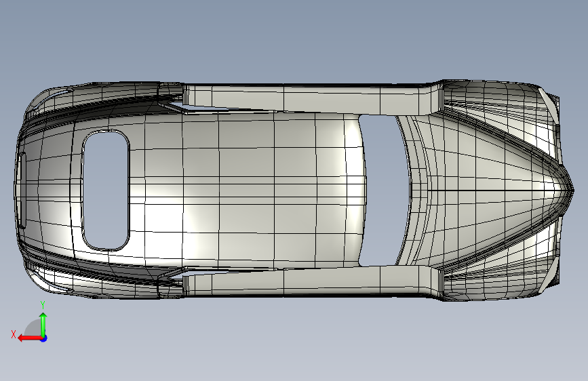Click the blue Z axis dot of the triad
Screen dimensions: 588x381
tap(44, 338)
